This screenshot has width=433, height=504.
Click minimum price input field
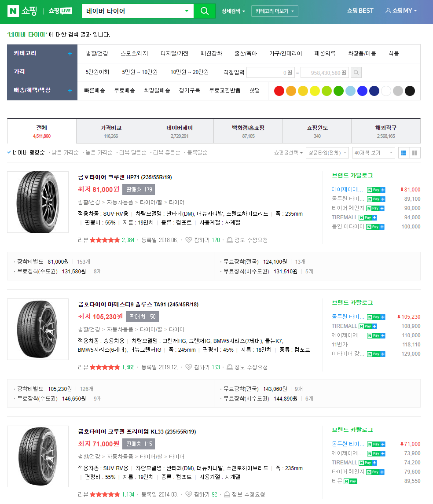271,73
